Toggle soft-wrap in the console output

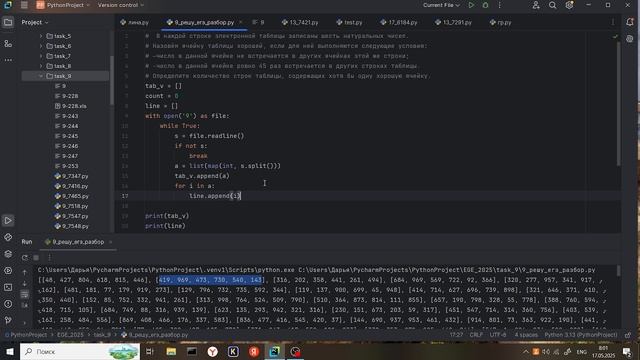(24, 294)
